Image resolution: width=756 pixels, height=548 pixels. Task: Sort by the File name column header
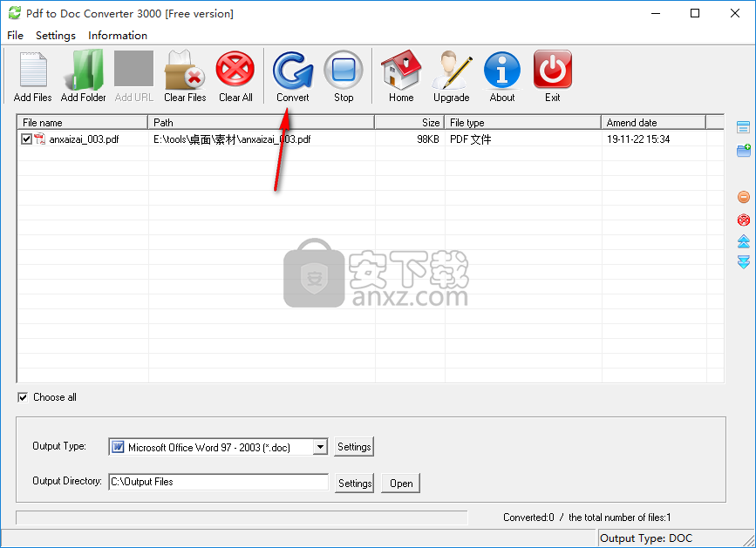[83, 122]
